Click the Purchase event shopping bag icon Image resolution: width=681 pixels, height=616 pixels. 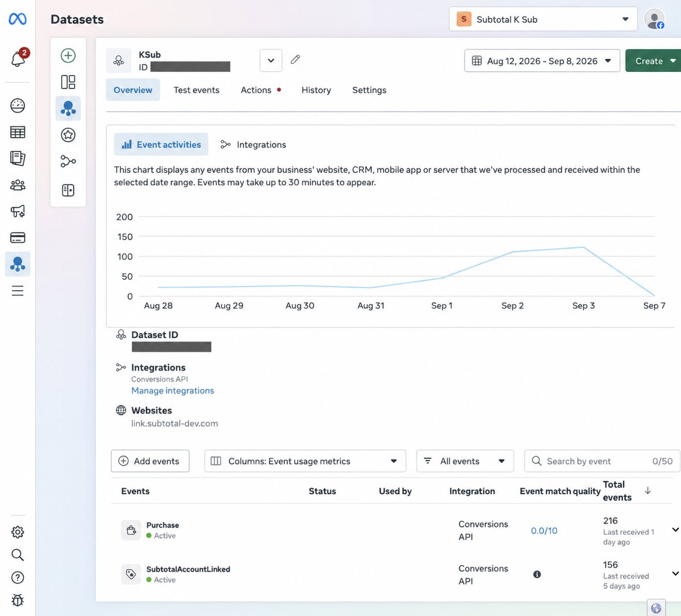(131, 530)
